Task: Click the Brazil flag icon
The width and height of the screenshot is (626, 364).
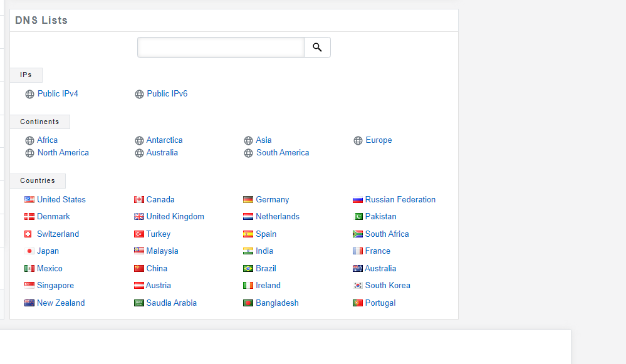Action: (248, 269)
